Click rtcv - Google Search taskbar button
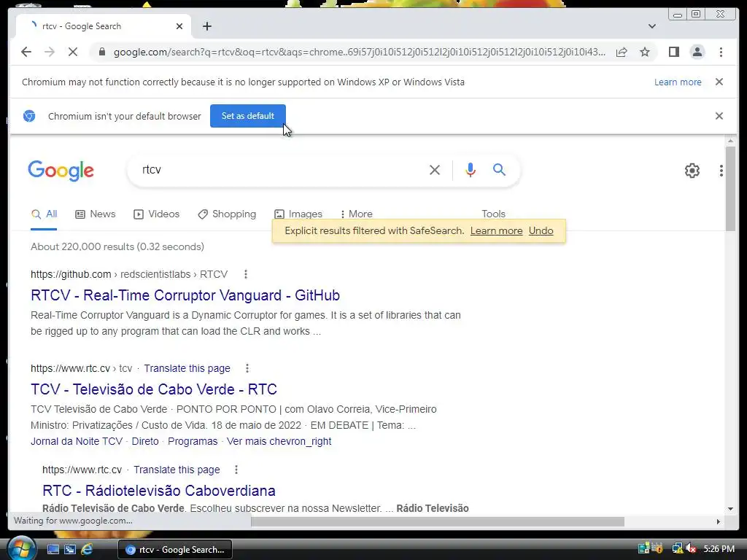Image resolution: width=747 pixels, height=560 pixels. coord(175,550)
